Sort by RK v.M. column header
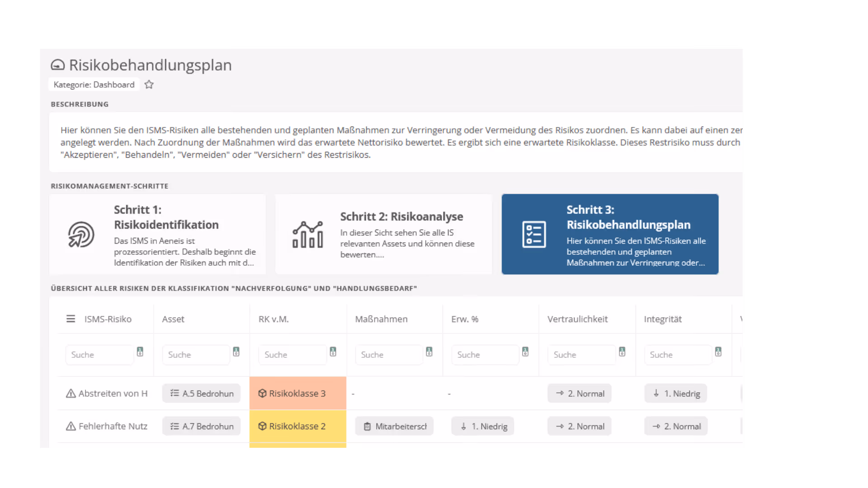This screenshot has height=488, width=868. (x=274, y=319)
